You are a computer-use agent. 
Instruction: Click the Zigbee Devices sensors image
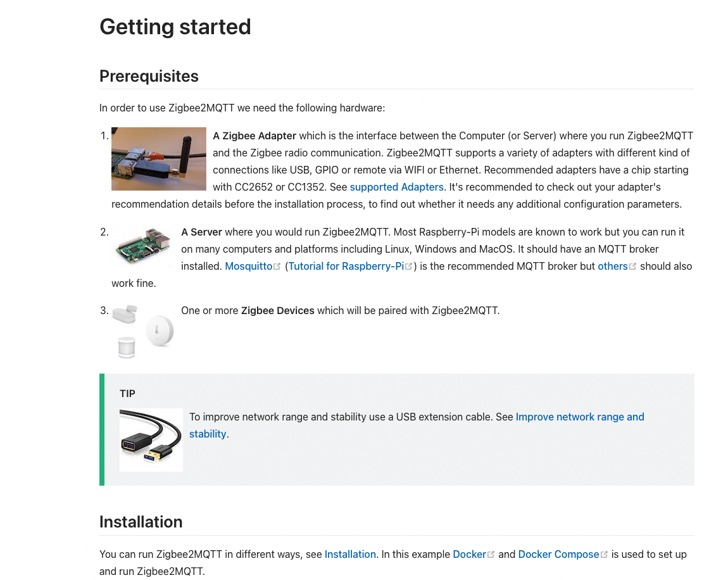click(143, 331)
